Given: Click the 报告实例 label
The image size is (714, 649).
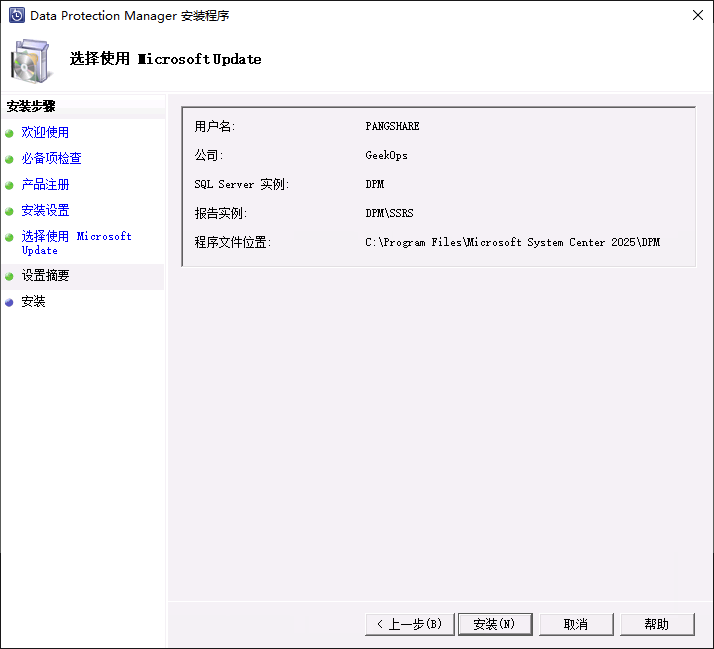Looking at the screenshot, I should click(220, 213).
